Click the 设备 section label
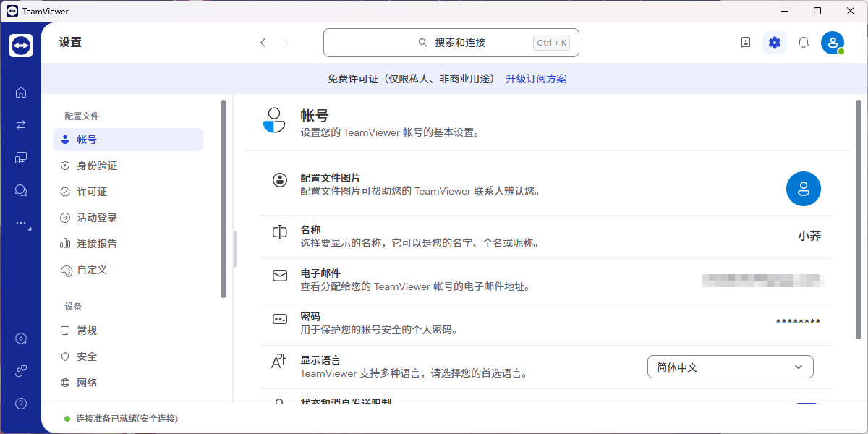 (73, 307)
